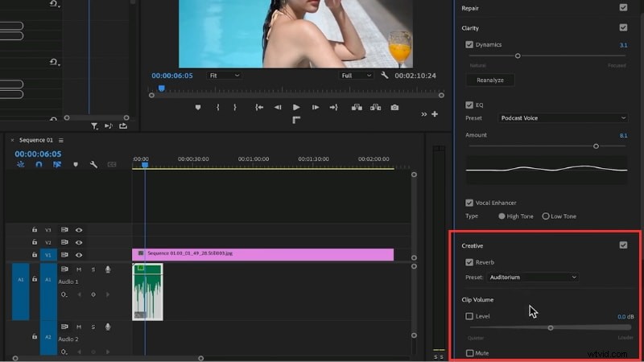Step forward one frame
This screenshot has height=362, width=644.
click(316, 108)
